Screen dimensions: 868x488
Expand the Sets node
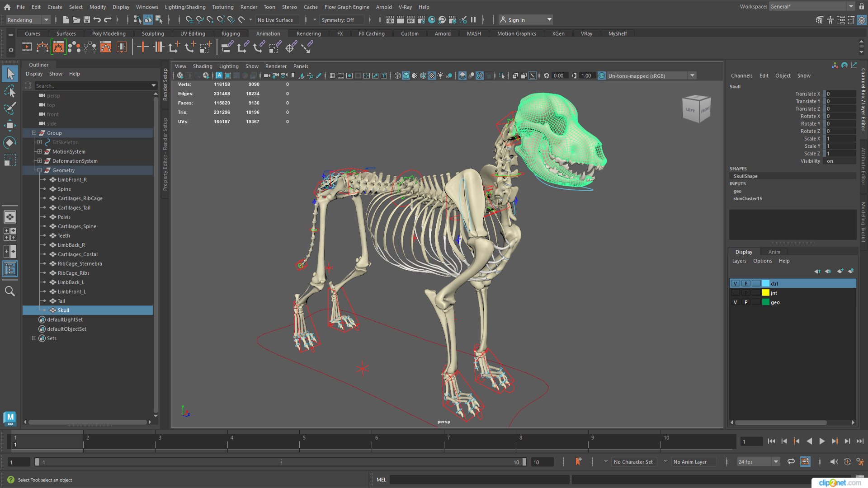coord(34,338)
